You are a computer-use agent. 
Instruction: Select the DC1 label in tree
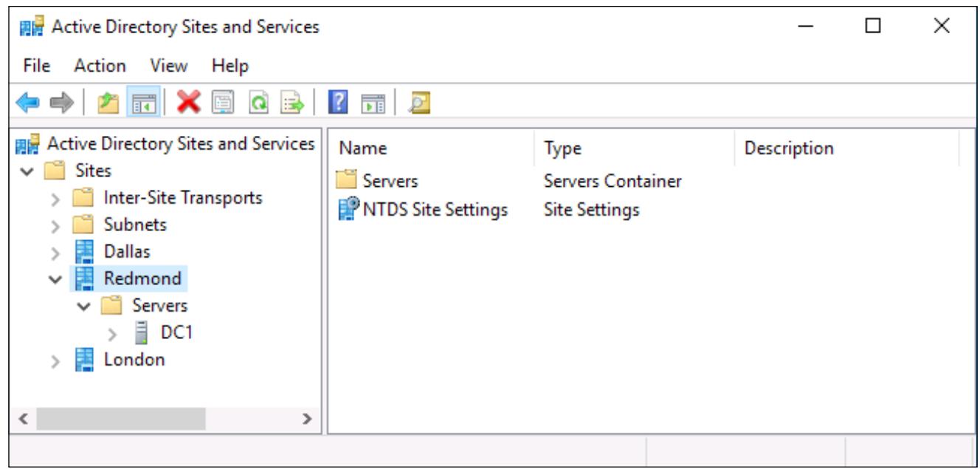coord(176,332)
